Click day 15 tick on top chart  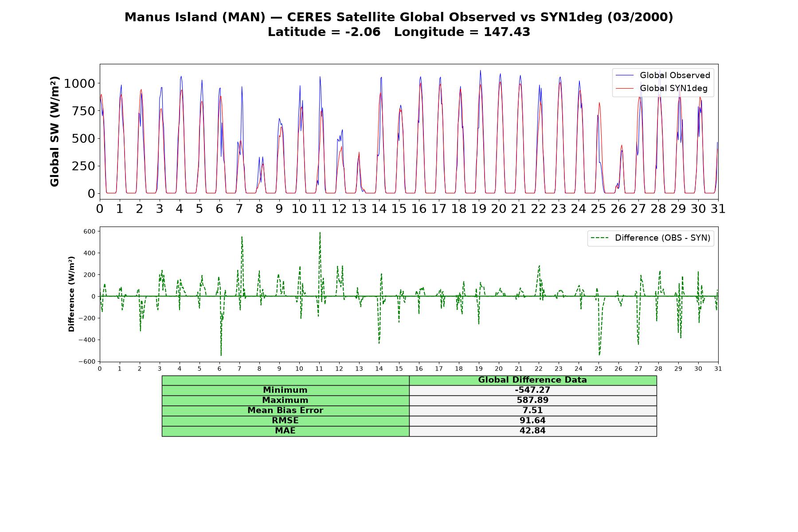tap(399, 209)
